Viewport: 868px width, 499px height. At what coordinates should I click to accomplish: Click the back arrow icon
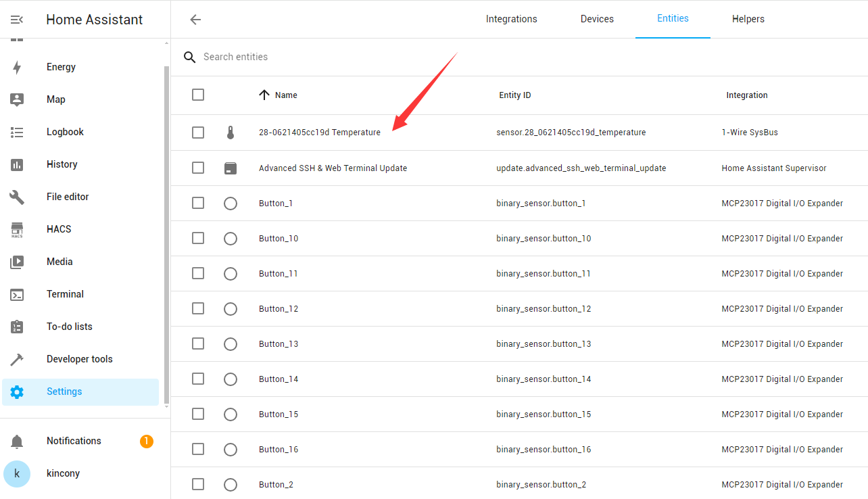[195, 20]
